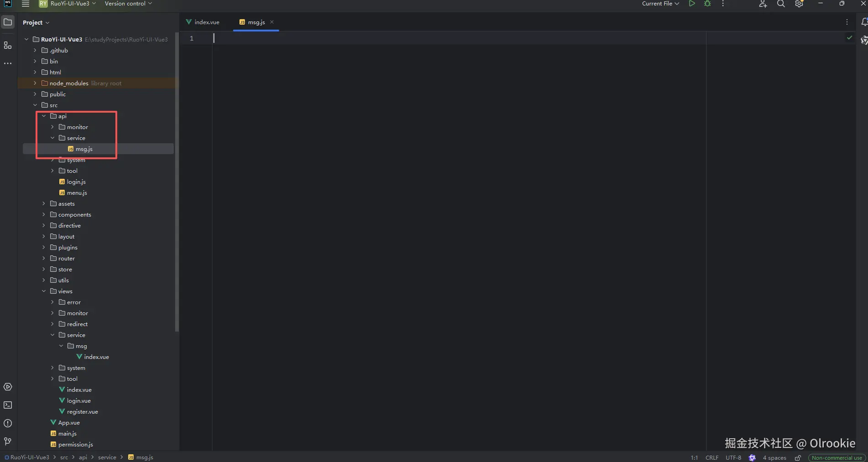
Task: Run the current file with the green play icon
Action: pos(691,4)
